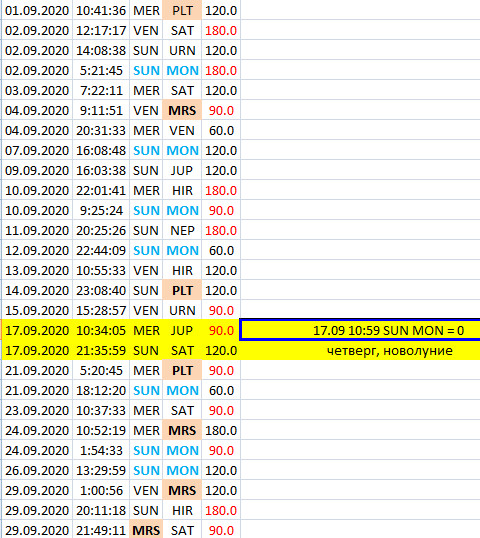480x538 pixels.
Task: Select the URN cell on 15.09.2020
Action: click(182, 310)
